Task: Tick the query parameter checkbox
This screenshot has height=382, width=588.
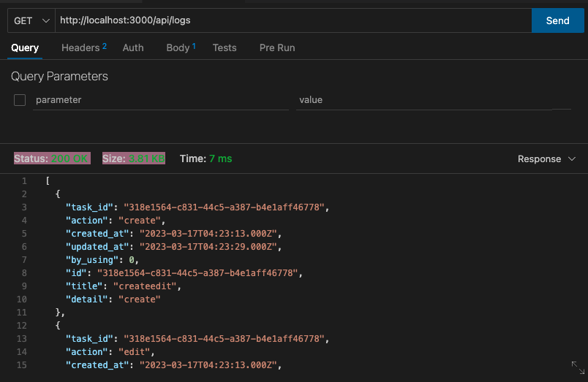Action: click(x=20, y=100)
